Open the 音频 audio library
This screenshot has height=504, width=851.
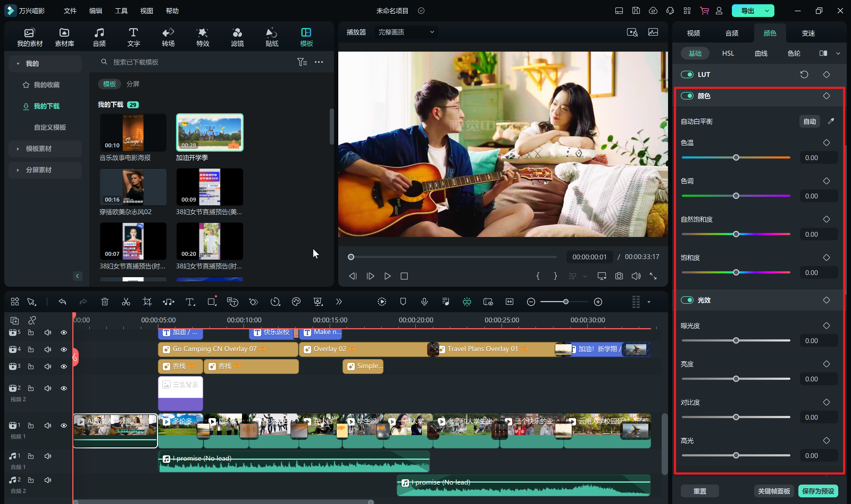[x=99, y=37]
